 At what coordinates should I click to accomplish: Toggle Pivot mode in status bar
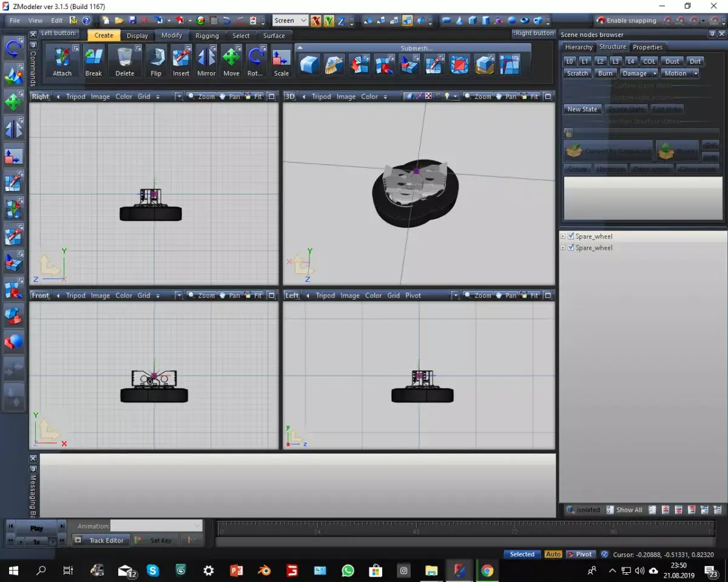click(580, 554)
